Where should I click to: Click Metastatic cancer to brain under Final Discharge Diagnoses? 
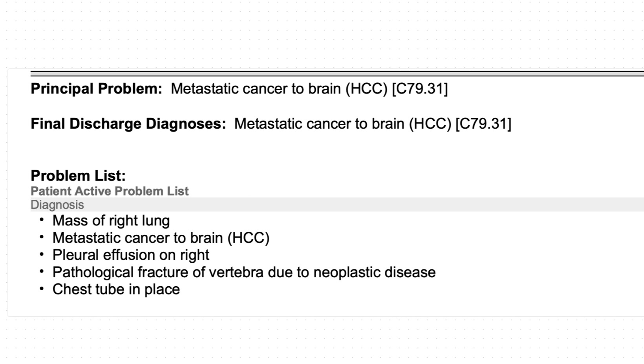pyautogui.click(x=343, y=124)
